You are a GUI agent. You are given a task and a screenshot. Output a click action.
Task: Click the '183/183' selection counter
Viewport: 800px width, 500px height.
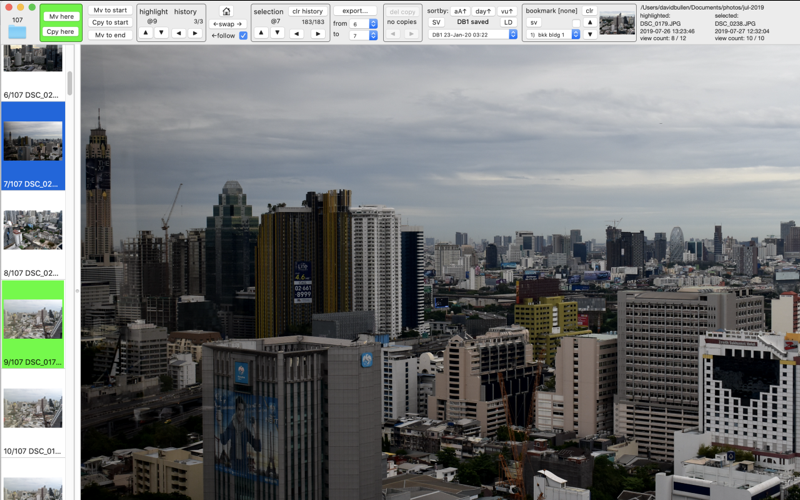313,22
